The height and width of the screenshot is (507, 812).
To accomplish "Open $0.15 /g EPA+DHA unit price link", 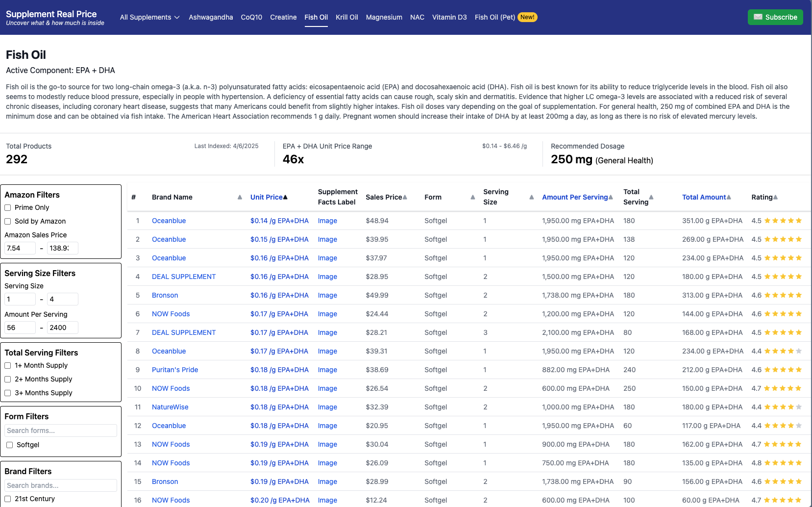I will [279, 239].
